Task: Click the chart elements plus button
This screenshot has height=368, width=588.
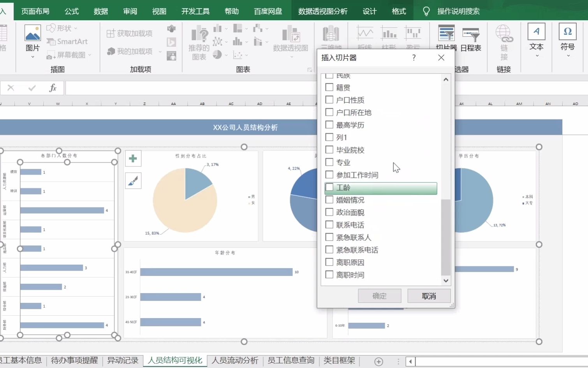Action: point(133,159)
